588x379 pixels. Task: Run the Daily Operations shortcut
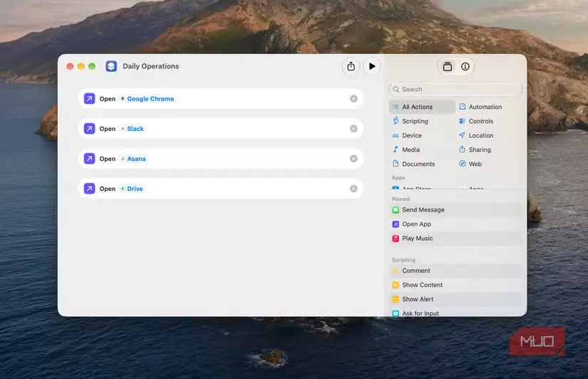point(371,66)
